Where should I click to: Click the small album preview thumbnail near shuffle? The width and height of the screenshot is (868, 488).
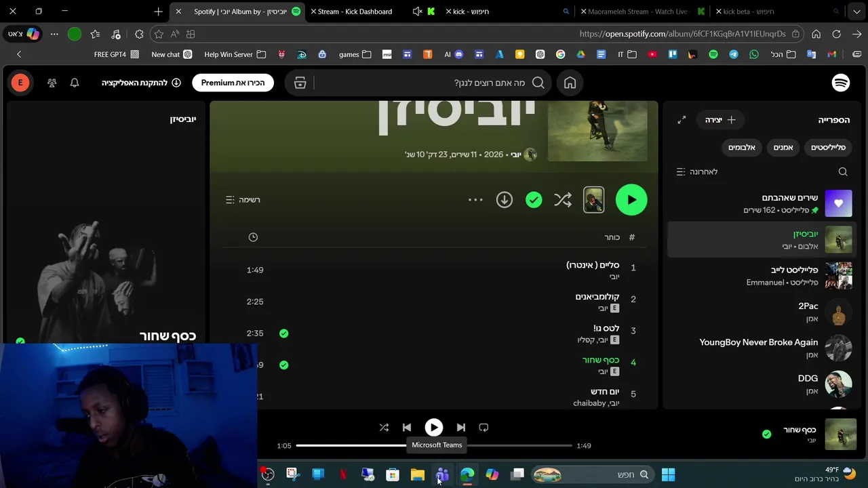593,200
